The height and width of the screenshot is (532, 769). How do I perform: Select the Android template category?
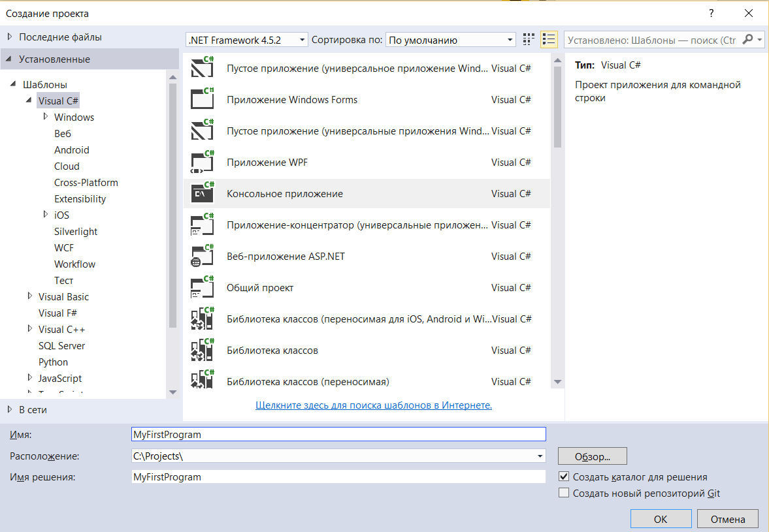coord(72,150)
